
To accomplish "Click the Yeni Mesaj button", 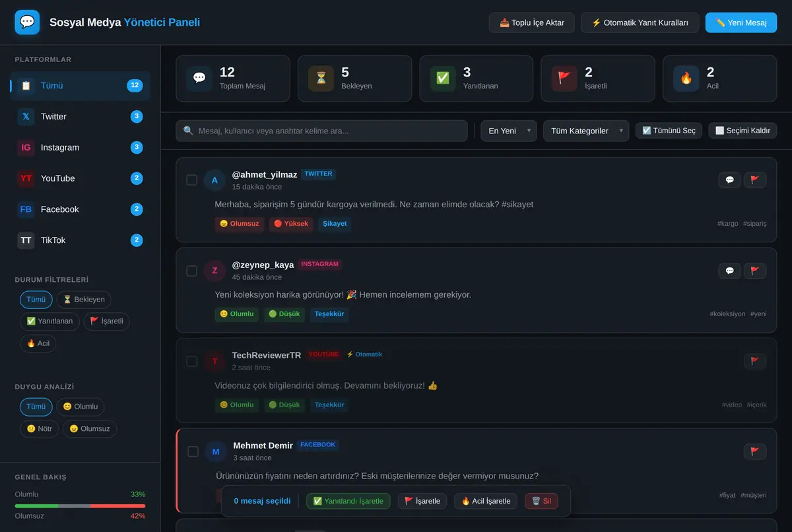I will [x=741, y=22].
